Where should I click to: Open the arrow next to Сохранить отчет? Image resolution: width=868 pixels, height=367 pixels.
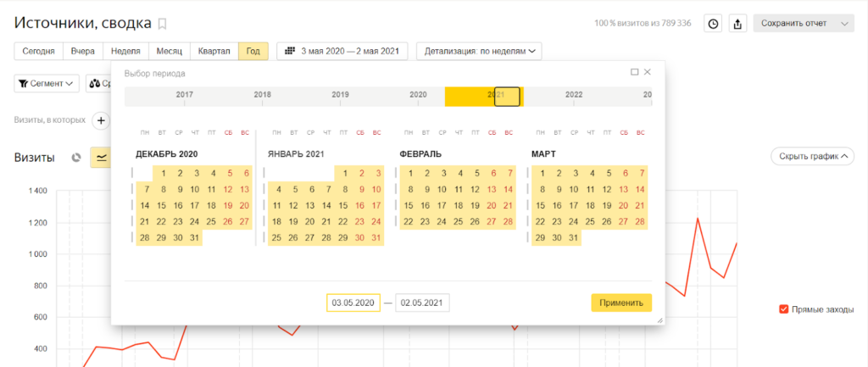[x=844, y=24]
